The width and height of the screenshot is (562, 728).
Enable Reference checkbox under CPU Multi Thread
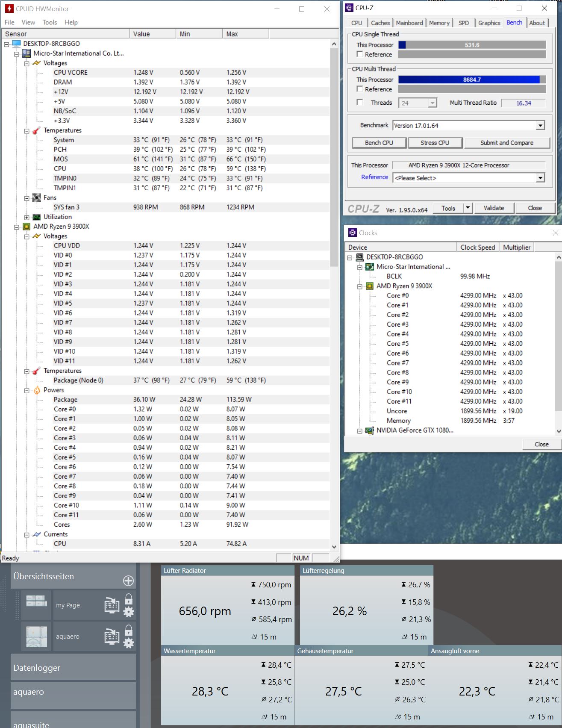tap(360, 89)
